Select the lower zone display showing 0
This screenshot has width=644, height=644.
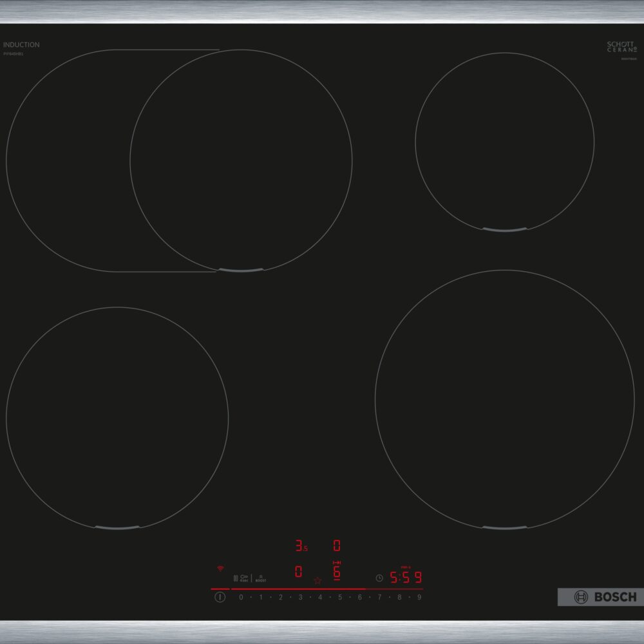(x=299, y=571)
